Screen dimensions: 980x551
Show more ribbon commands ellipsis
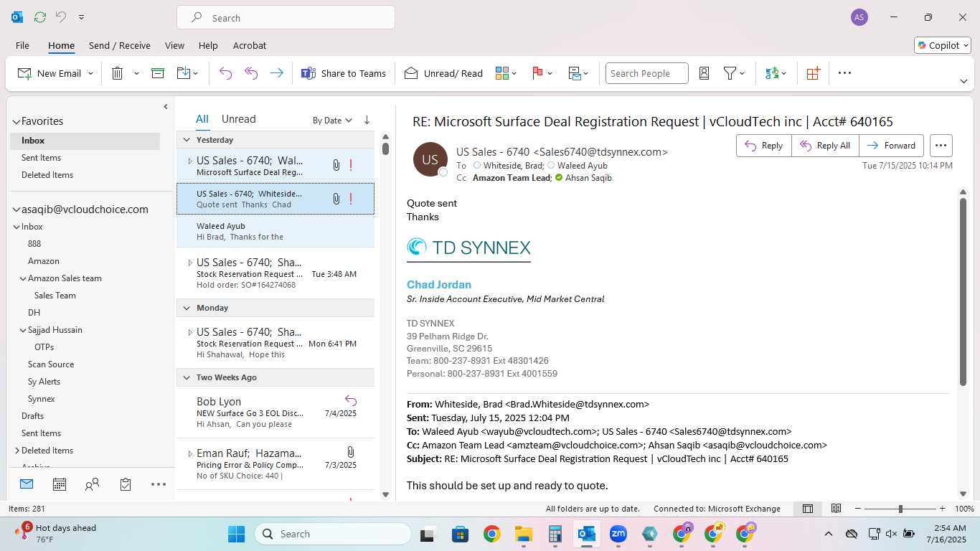pyautogui.click(x=844, y=73)
